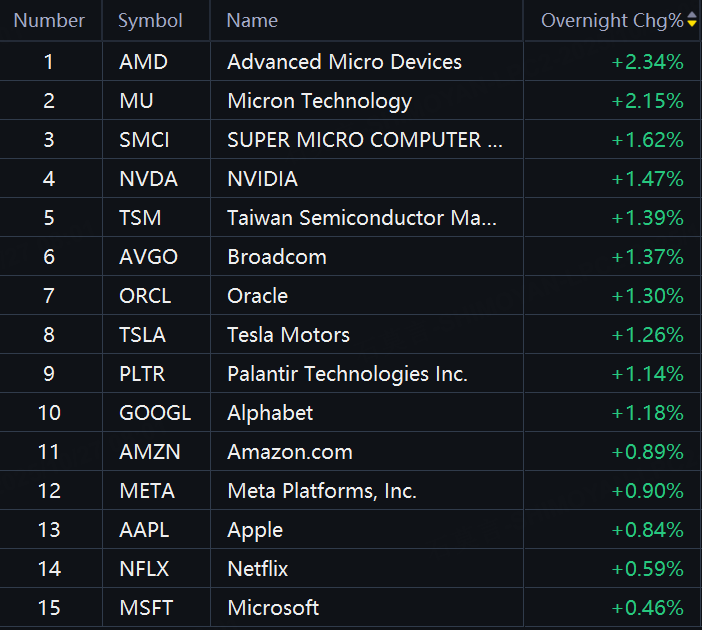
Task: Click Microsoft's +0.46% overnight change
Action: coord(647,608)
